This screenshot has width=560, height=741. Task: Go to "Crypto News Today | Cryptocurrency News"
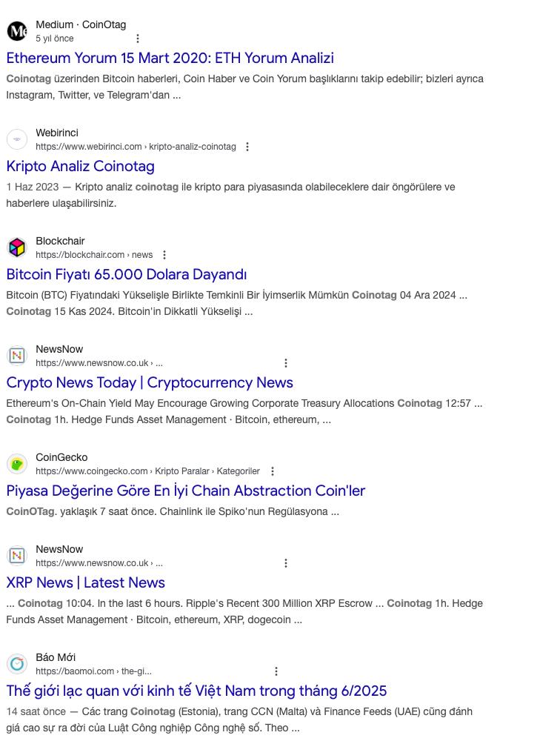150,382
